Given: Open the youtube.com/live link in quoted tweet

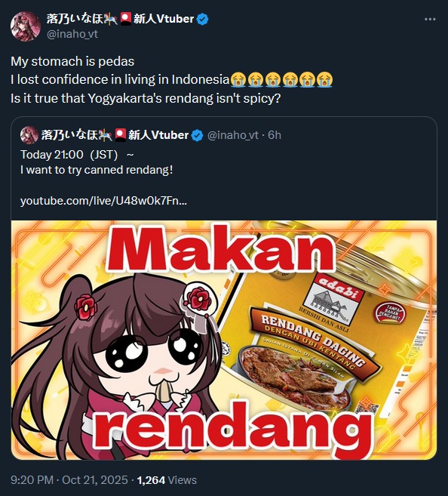Looking at the screenshot, I should pyautogui.click(x=103, y=201).
